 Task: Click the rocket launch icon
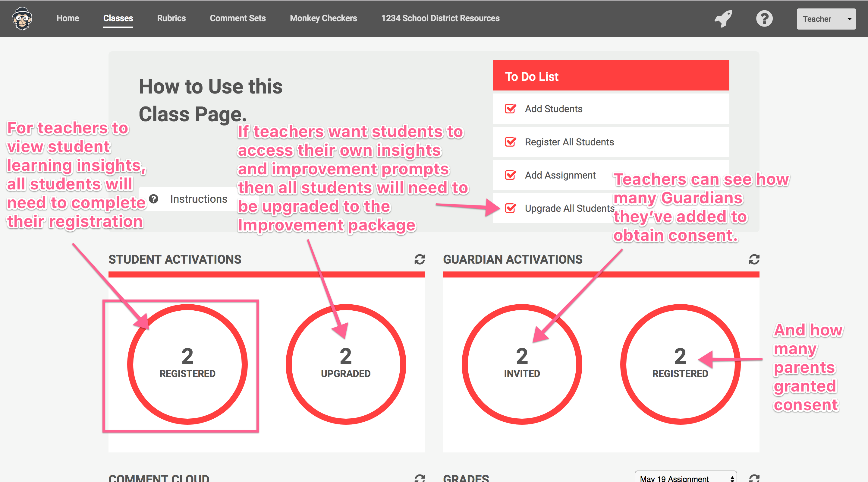point(723,19)
